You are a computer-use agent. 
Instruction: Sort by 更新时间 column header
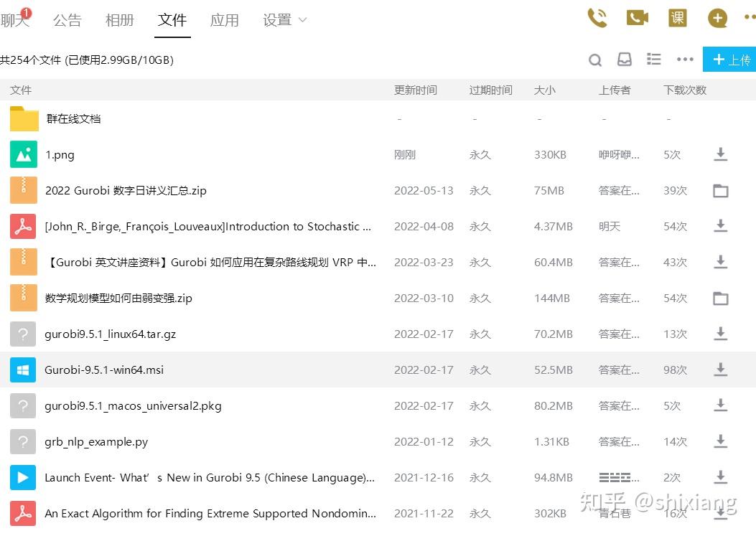[416, 90]
